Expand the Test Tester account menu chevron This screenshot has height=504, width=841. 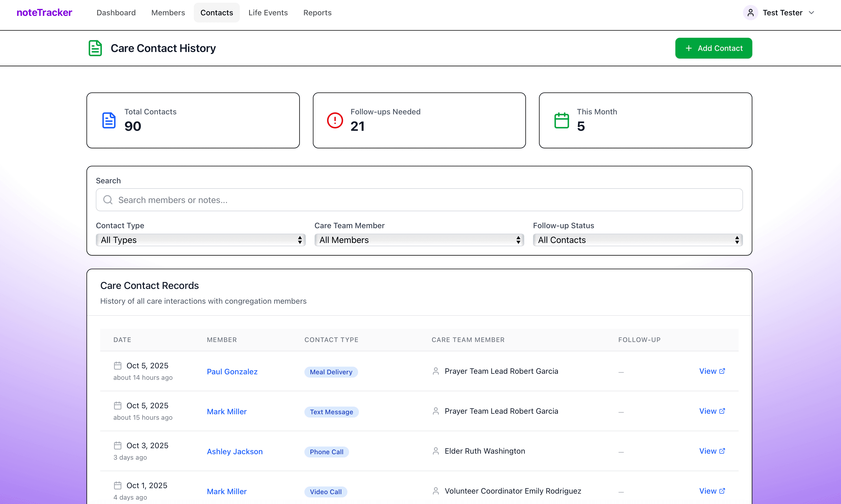point(812,13)
